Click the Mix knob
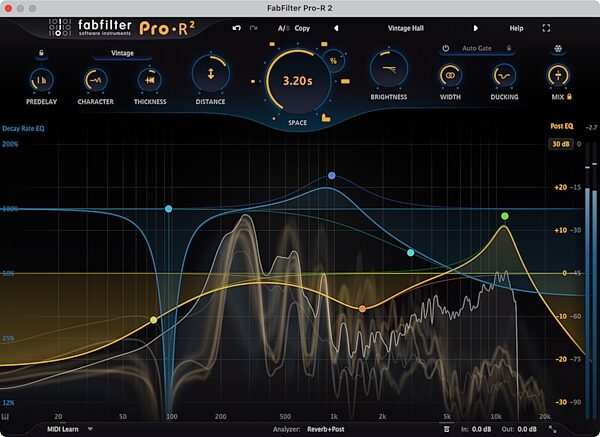Screen dimensions: 600x437 point(558,75)
